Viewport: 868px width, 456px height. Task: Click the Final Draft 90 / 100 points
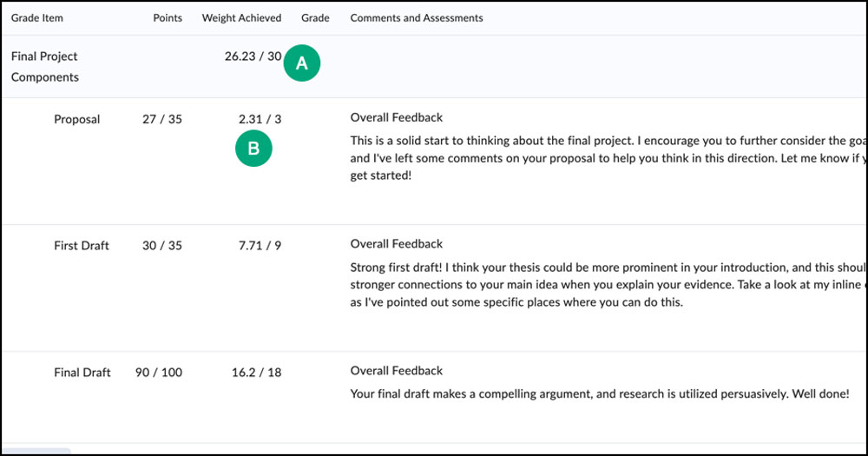(159, 373)
